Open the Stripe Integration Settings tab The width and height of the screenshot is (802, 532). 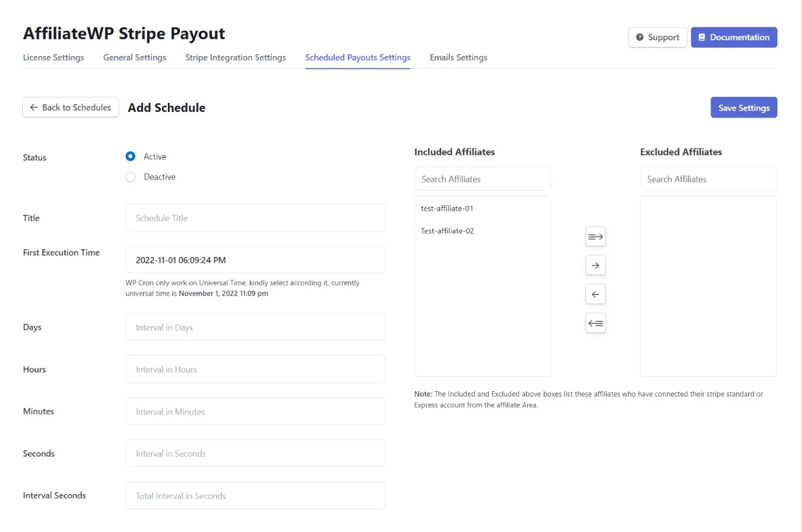(235, 57)
